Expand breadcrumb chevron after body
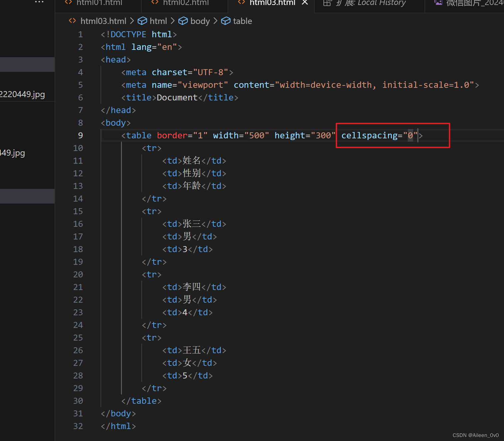This screenshot has width=504, height=441. point(215,21)
